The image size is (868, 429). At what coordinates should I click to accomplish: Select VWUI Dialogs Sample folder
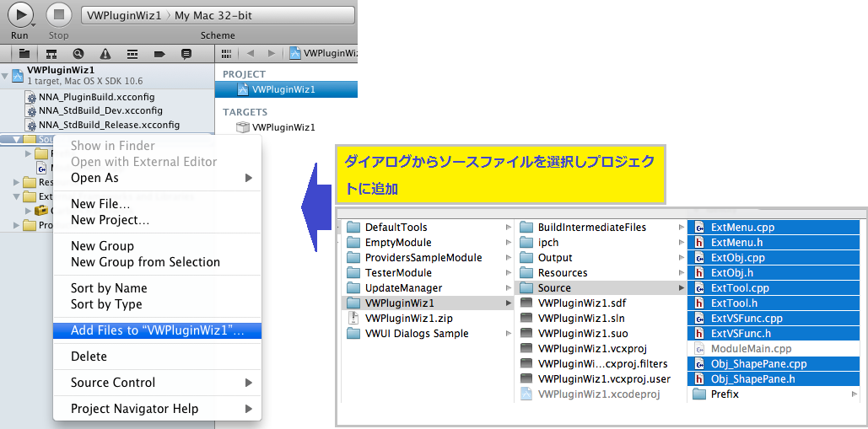429,334
